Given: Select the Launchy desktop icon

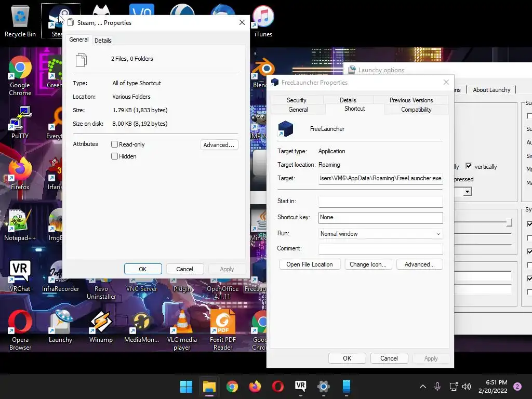Looking at the screenshot, I should click(x=60, y=326).
